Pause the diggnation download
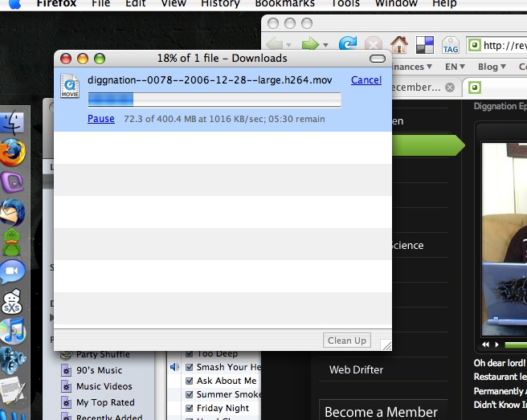 click(101, 119)
